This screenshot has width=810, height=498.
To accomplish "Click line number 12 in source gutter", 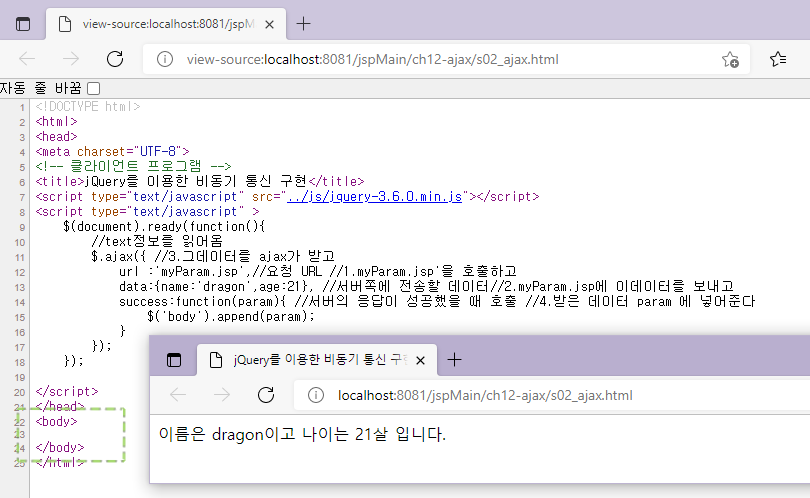I will [20, 272].
